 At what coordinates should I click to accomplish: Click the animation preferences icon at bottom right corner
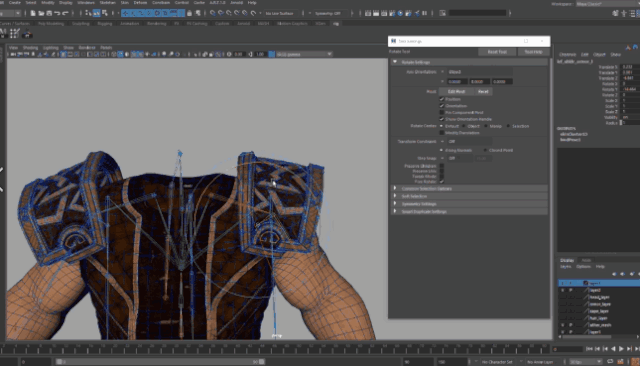pos(635,362)
